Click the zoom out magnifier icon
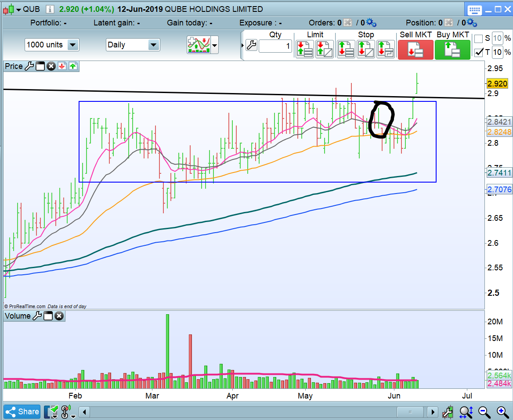 click(484, 412)
